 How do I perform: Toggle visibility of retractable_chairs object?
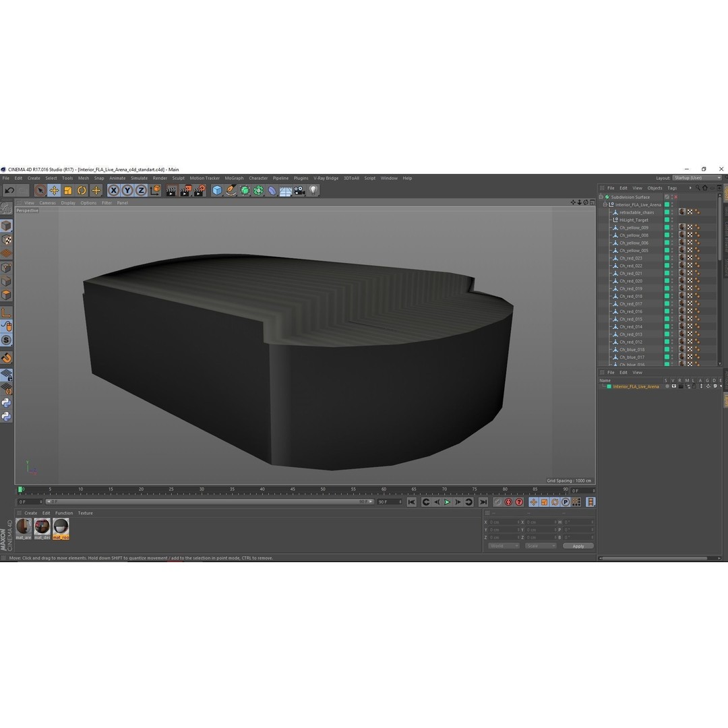[672, 212]
